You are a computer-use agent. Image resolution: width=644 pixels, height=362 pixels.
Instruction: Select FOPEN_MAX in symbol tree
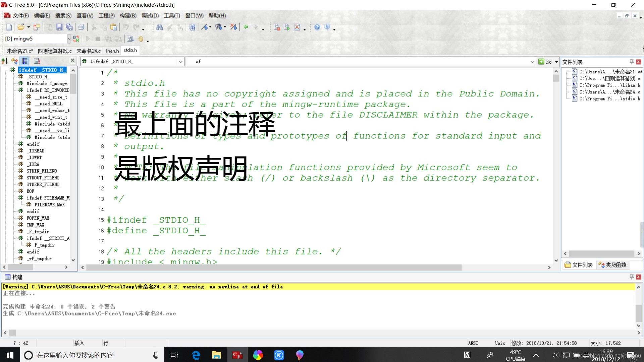click(x=38, y=218)
